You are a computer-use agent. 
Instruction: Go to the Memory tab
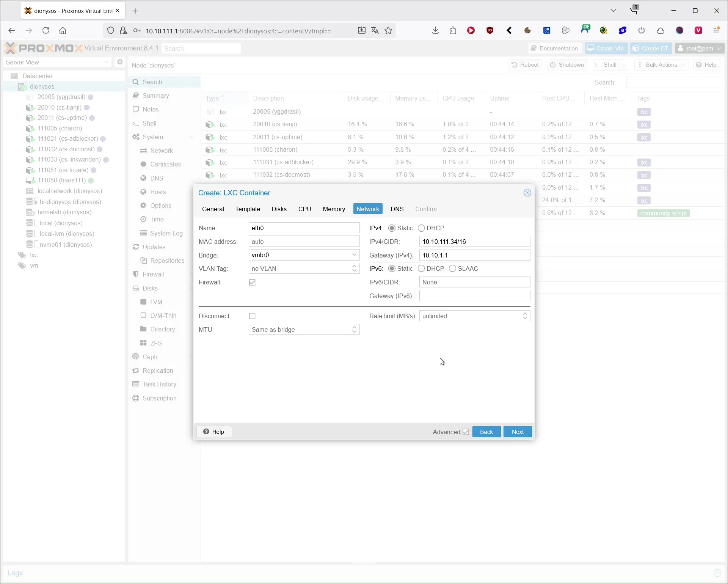click(x=334, y=209)
